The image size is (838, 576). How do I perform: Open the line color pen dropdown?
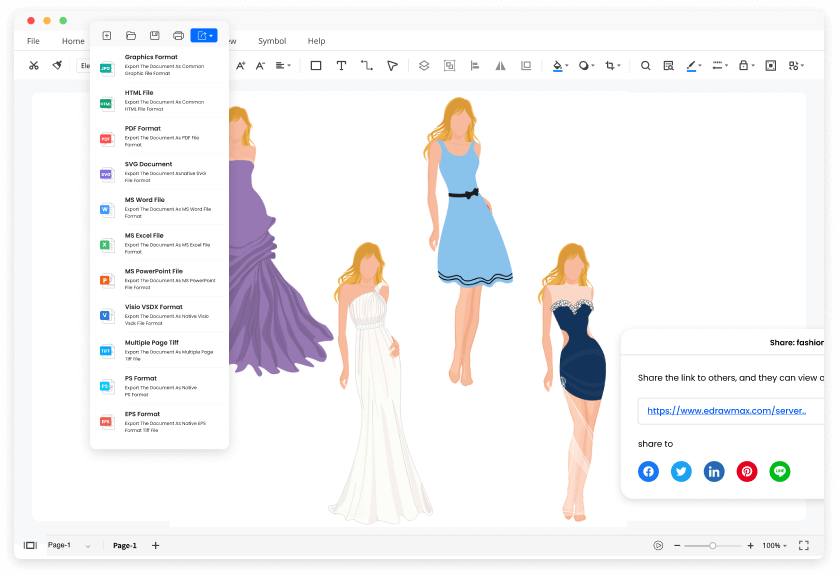694,66
